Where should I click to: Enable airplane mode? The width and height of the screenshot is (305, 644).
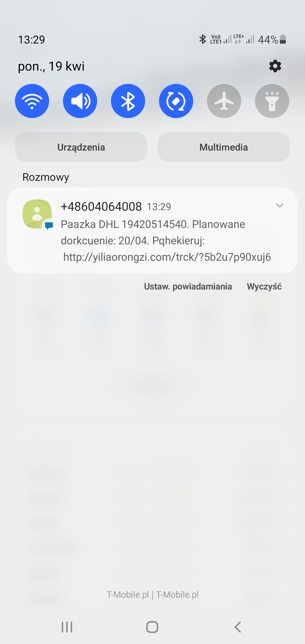[224, 101]
